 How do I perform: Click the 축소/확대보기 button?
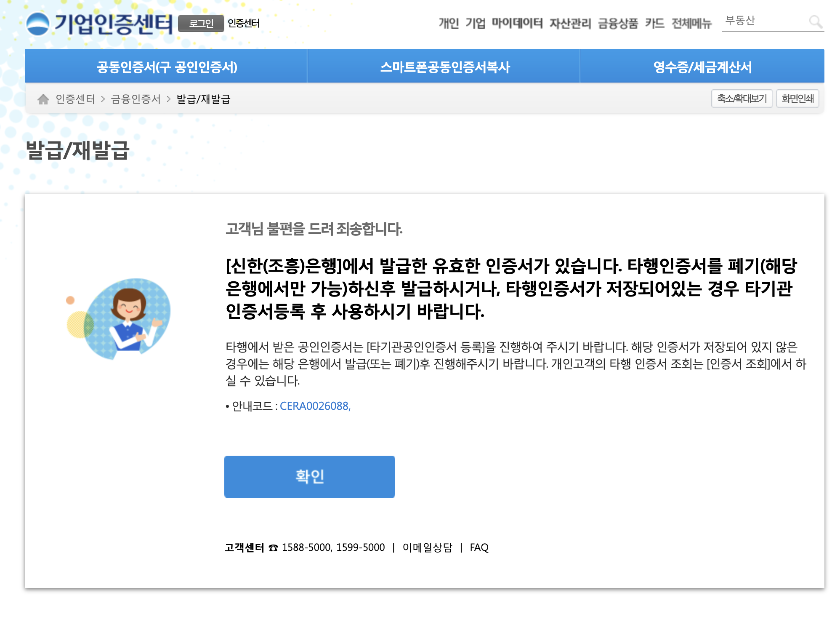tap(742, 99)
